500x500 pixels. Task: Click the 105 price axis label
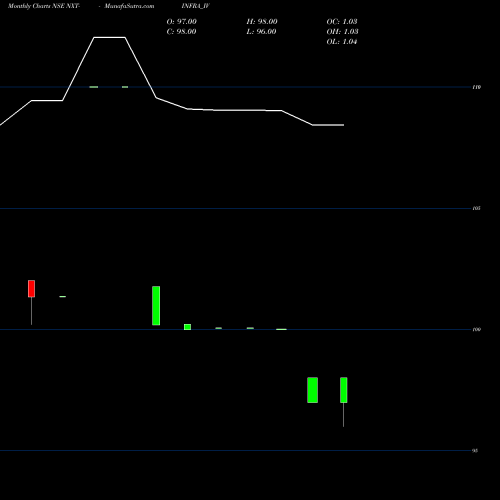click(477, 208)
